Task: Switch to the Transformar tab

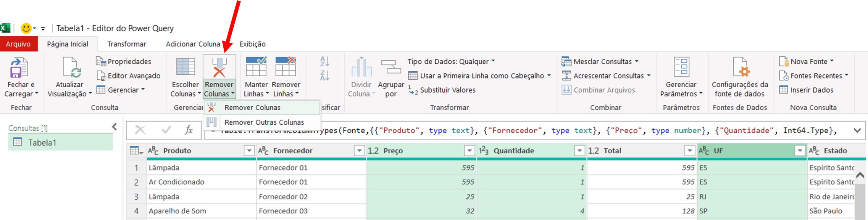Action: click(127, 44)
